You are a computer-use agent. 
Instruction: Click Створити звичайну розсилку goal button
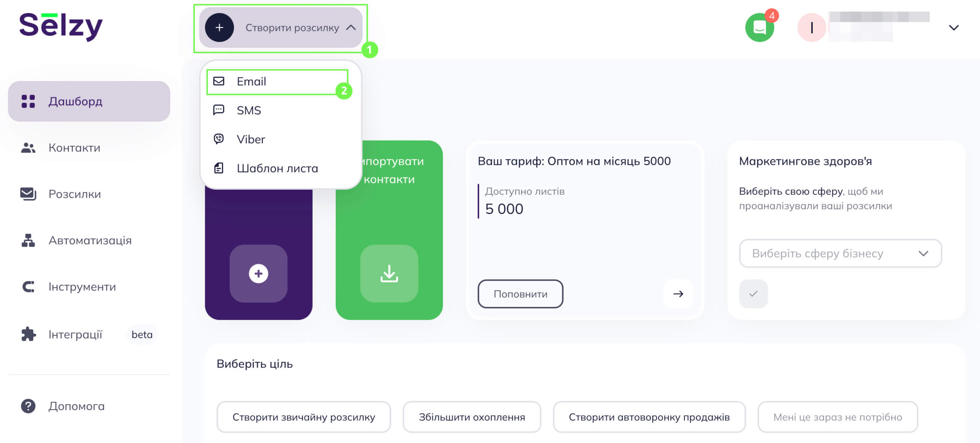coord(304,417)
